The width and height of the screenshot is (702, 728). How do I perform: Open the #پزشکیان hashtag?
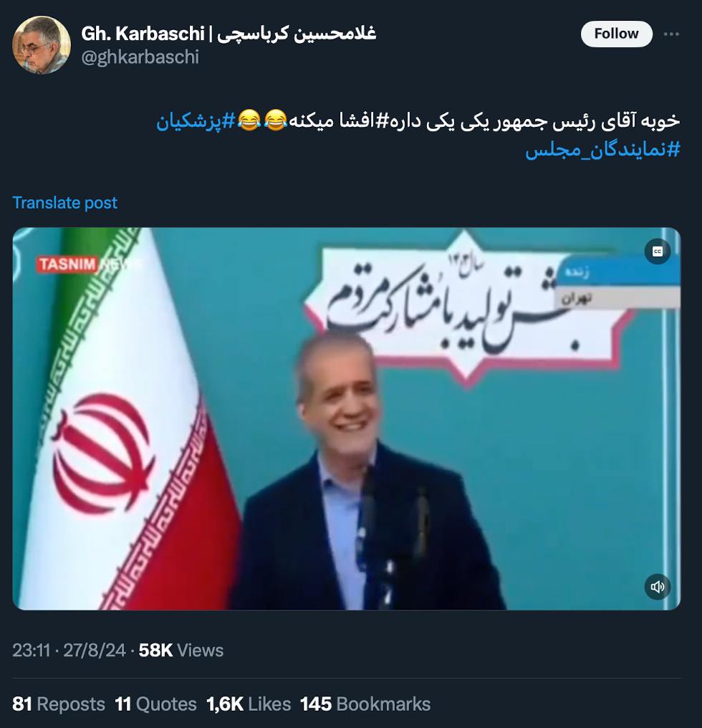tap(196, 120)
